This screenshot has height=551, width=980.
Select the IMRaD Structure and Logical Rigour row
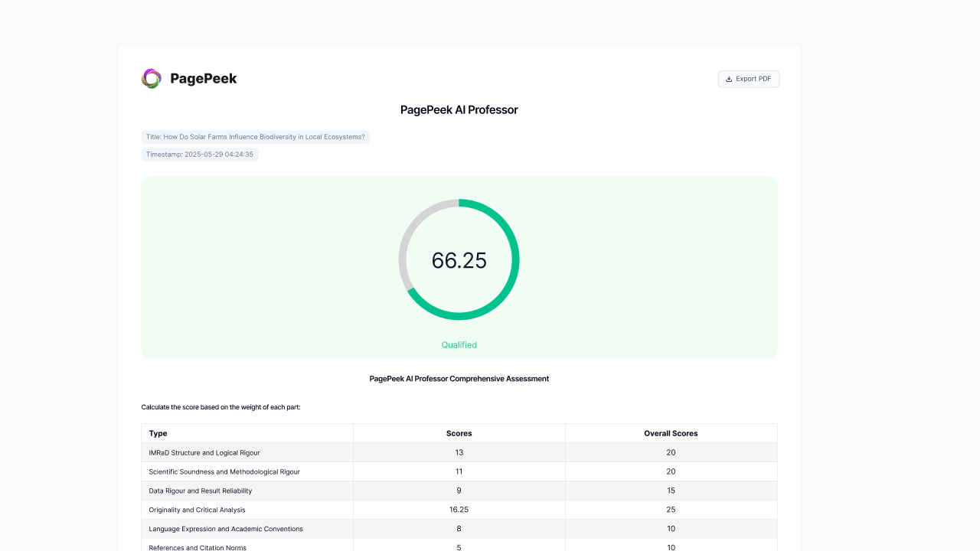click(459, 452)
